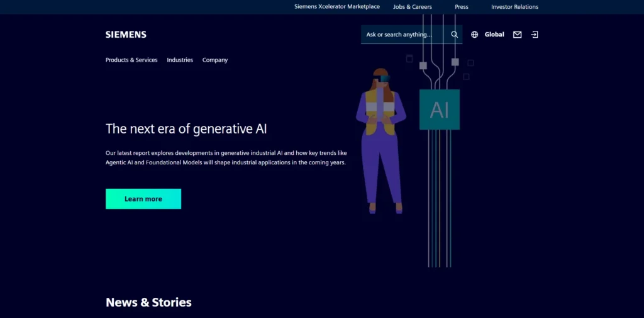Open the Industries menu
644x318 pixels.
180,60
